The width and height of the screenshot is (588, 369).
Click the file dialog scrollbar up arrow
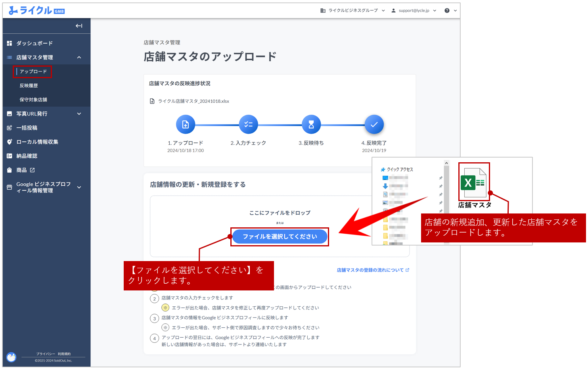click(x=446, y=163)
